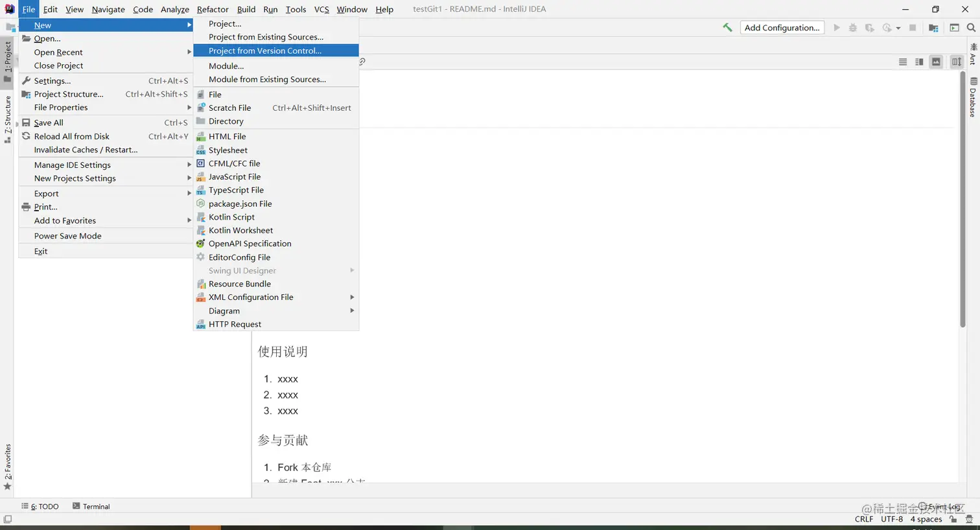The image size is (980, 530).
Task: Expand Manage IDE Settings submenu
Action: click(x=106, y=165)
